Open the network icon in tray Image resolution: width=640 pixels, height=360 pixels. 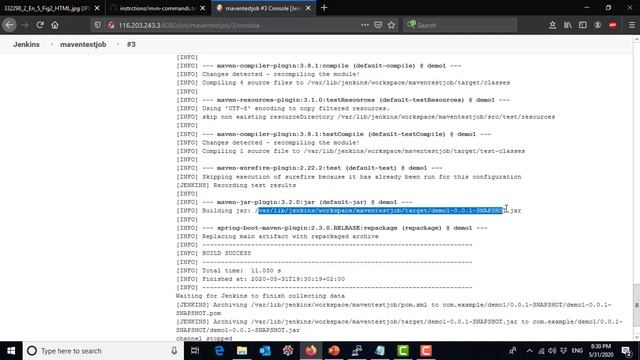pyautogui.click(x=541, y=351)
